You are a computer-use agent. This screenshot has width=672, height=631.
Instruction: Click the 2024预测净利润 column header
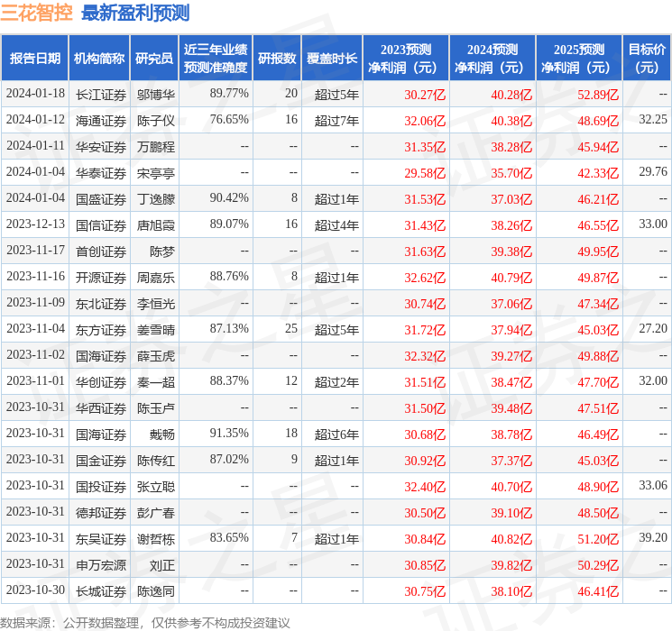(x=492, y=59)
